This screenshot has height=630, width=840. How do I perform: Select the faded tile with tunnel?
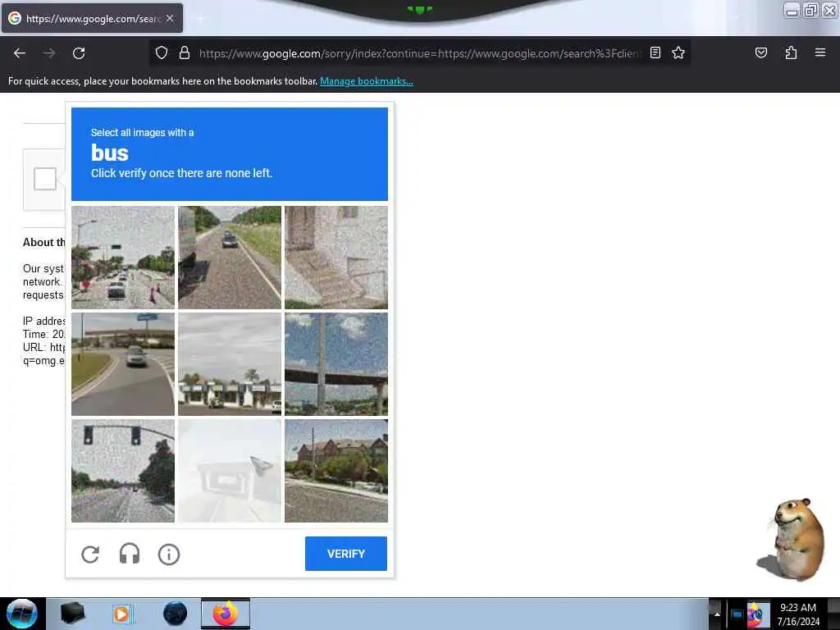230,471
